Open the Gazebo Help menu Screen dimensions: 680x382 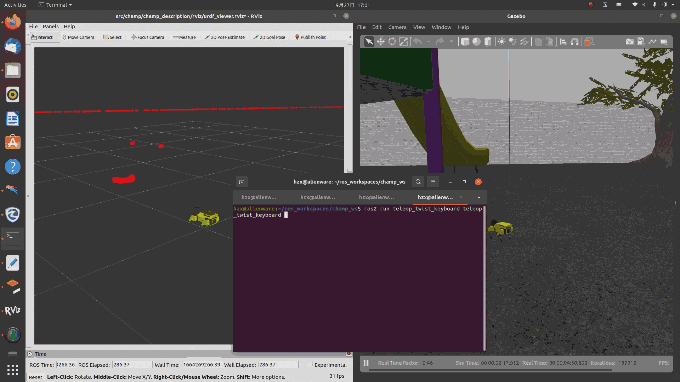pyautogui.click(x=463, y=27)
